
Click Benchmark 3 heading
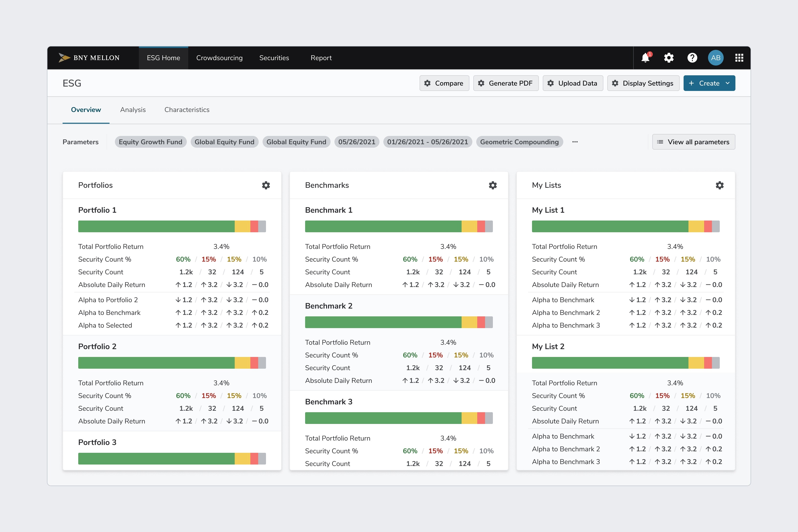tap(328, 402)
